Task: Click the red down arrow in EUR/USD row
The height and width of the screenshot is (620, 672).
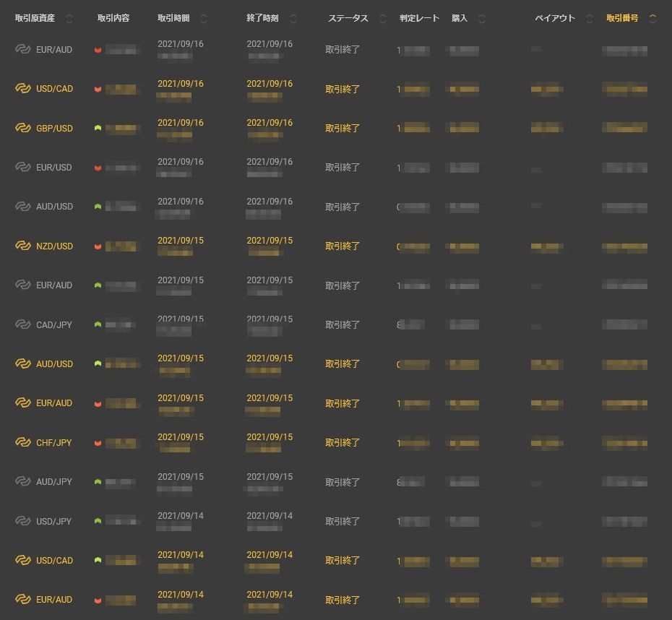Action: [98, 168]
